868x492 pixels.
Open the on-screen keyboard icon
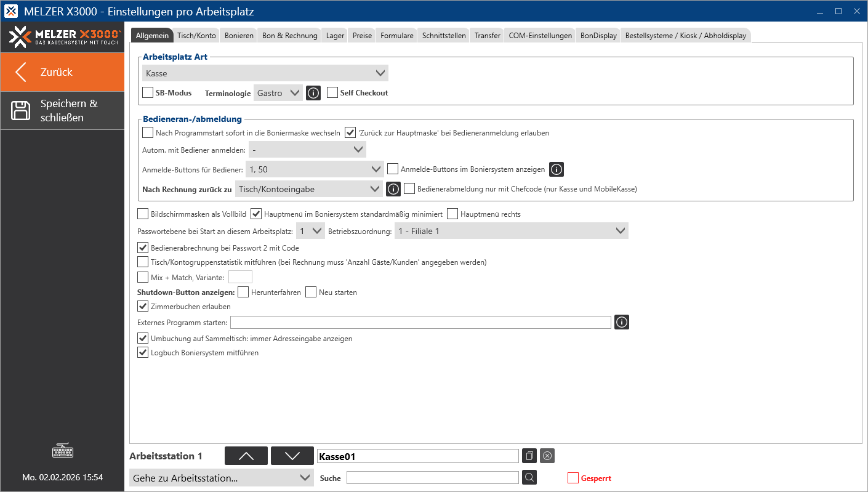[63, 451]
